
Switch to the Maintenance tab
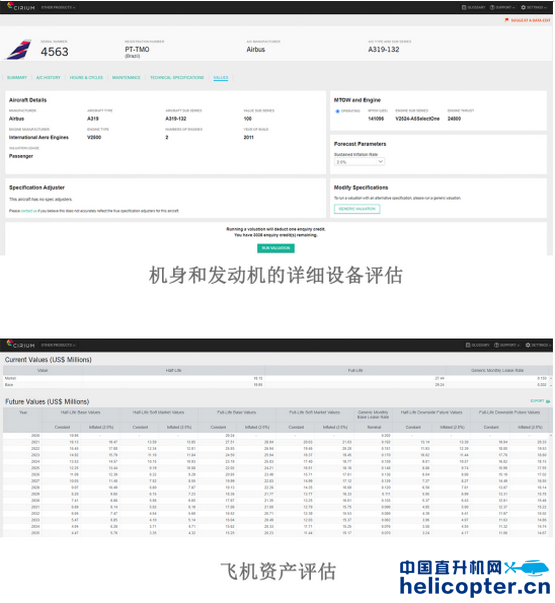tap(126, 78)
